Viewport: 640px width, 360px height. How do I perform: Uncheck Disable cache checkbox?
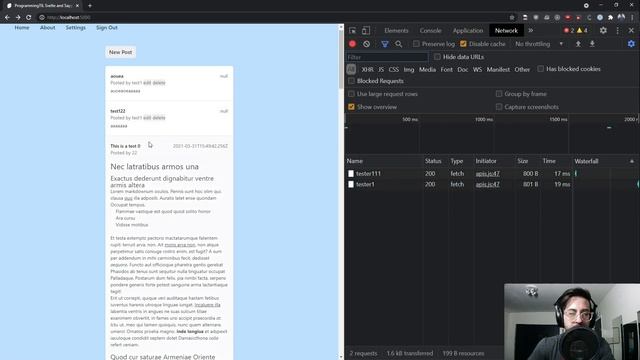[x=463, y=44]
